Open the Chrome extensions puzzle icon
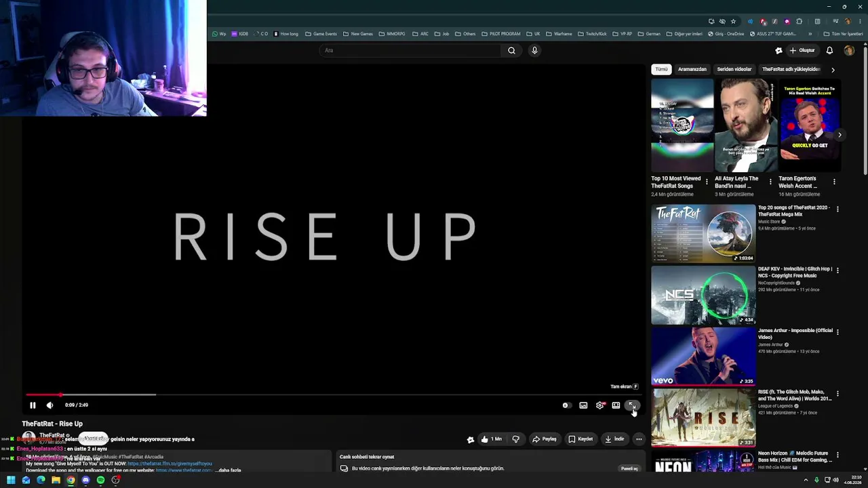Viewport: 868px width, 488px height. point(799,21)
